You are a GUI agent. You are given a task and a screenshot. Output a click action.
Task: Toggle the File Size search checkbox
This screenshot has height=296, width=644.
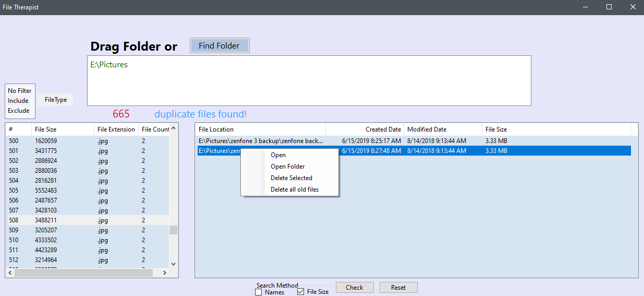[x=301, y=292]
